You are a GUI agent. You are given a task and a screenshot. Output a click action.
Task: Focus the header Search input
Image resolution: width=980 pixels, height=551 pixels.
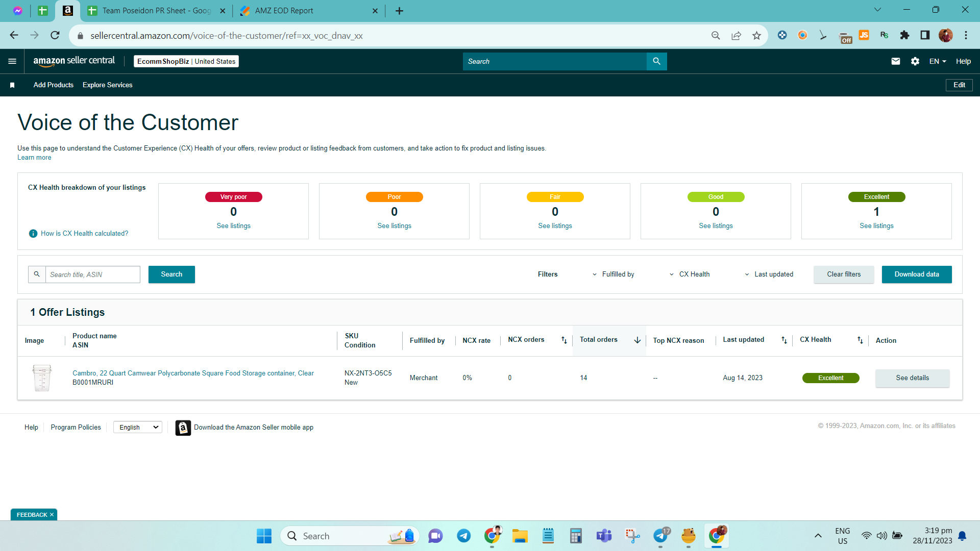(554, 61)
